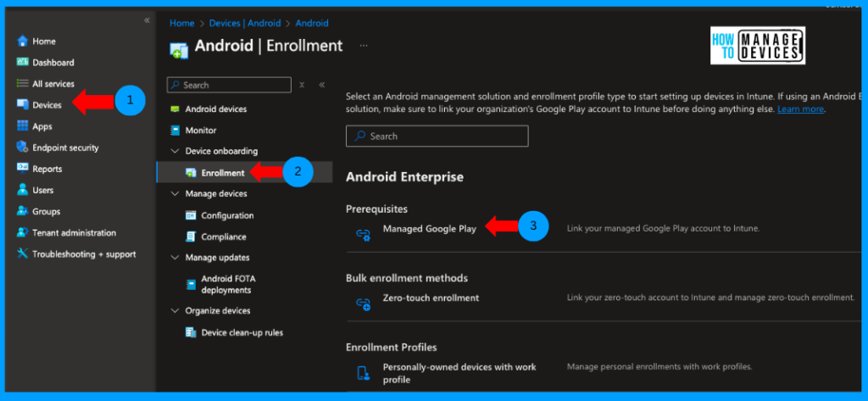The width and height of the screenshot is (868, 401).
Task: Click the Devices monitor icon
Action: tap(22, 104)
